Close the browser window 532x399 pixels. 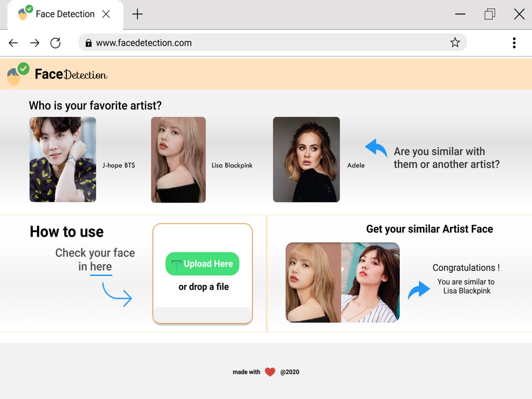[x=519, y=14]
